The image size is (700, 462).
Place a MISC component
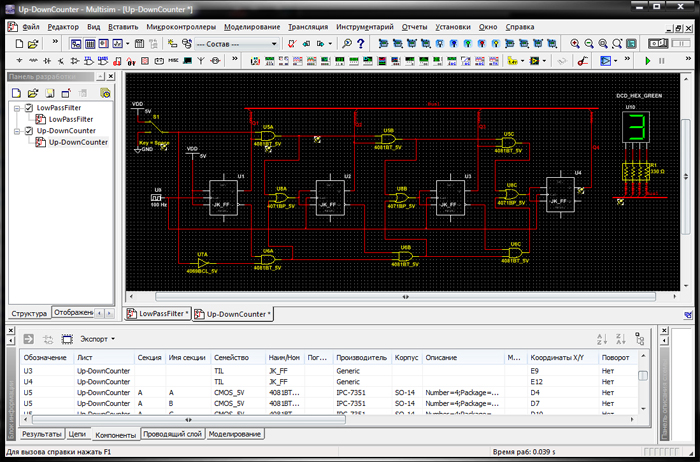pyautogui.click(x=173, y=61)
